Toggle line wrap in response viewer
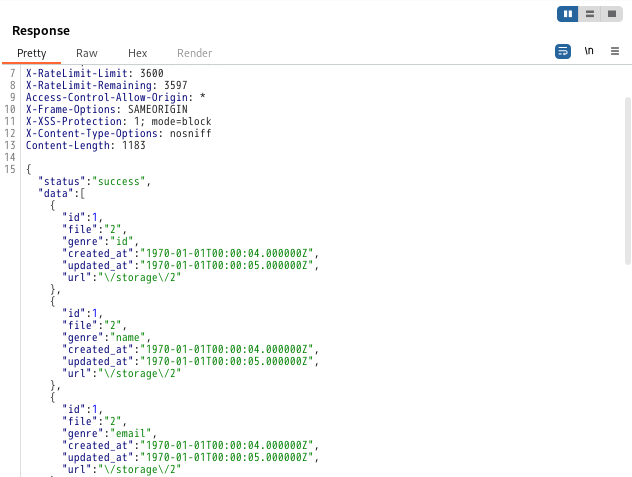This screenshot has width=632, height=477. coord(563,51)
